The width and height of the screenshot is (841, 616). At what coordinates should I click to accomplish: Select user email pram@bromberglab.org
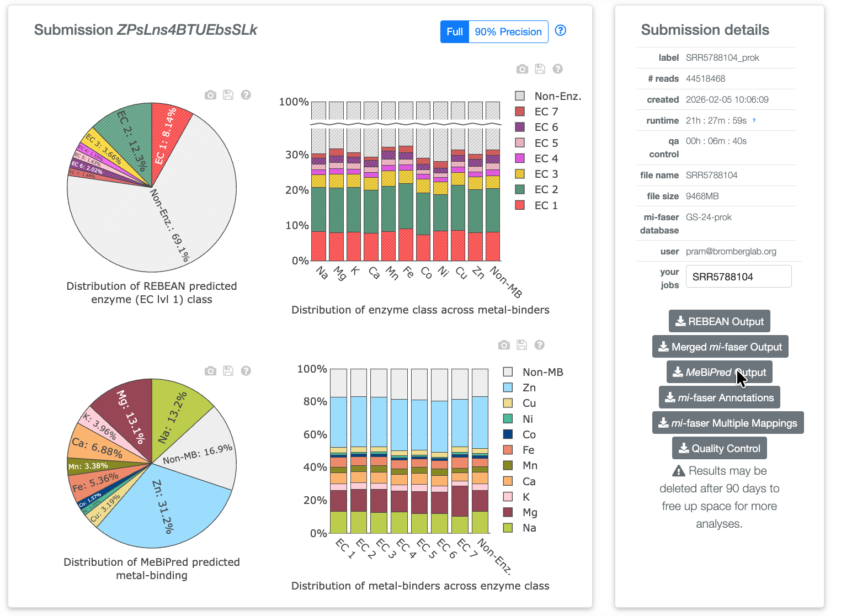pos(731,251)
